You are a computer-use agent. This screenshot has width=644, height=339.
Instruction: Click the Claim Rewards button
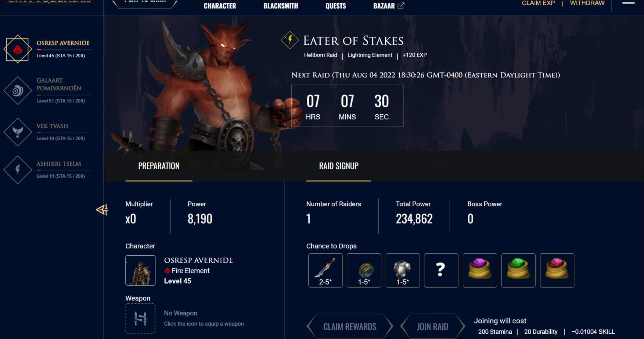(350, 327)
